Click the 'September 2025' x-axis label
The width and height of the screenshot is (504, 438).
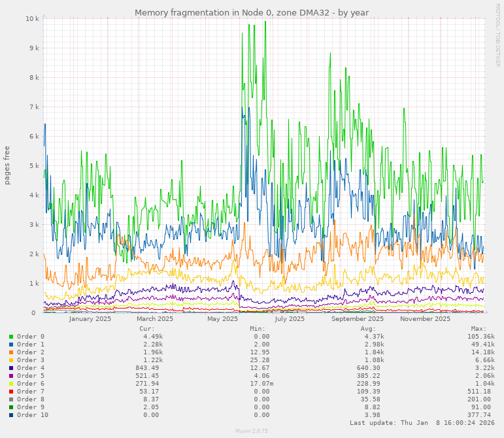(x=358, y=319)
